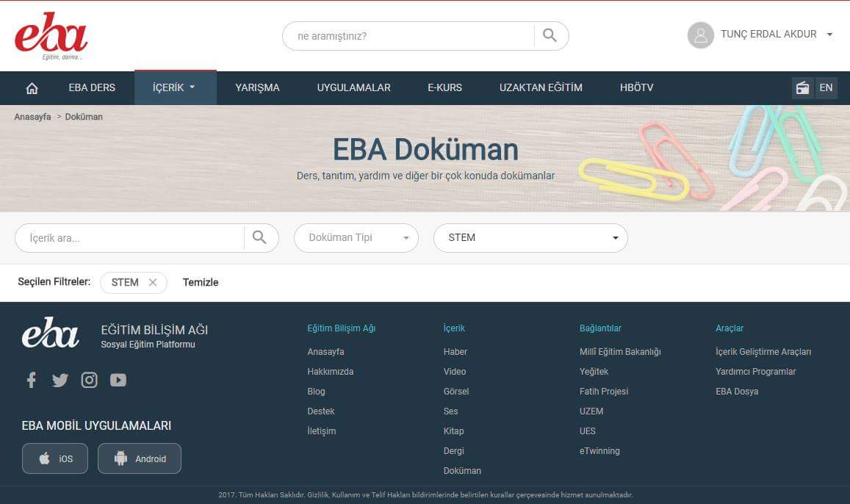
Task: Click the Doküman breadcrumb
Action: click(84, 117)
